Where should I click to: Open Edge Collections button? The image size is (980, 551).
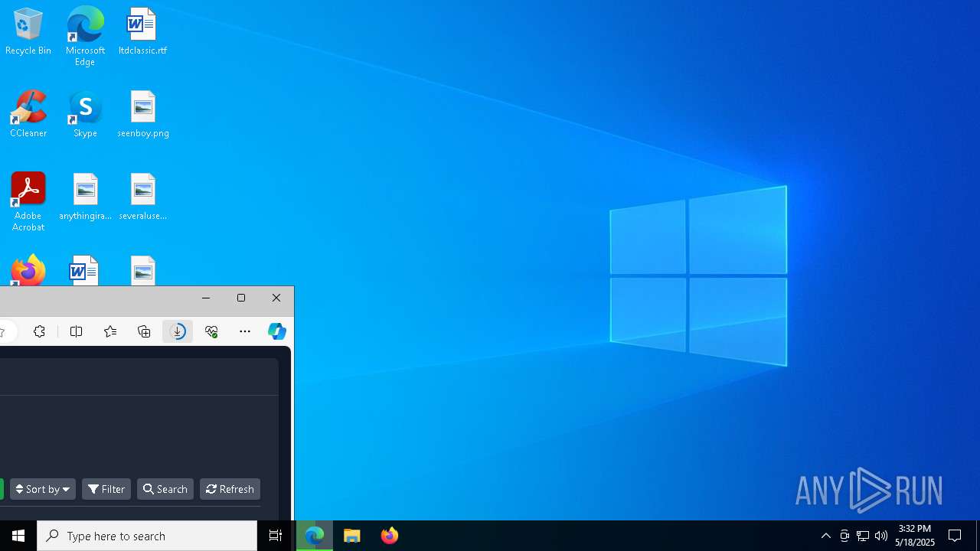point(144,331)
